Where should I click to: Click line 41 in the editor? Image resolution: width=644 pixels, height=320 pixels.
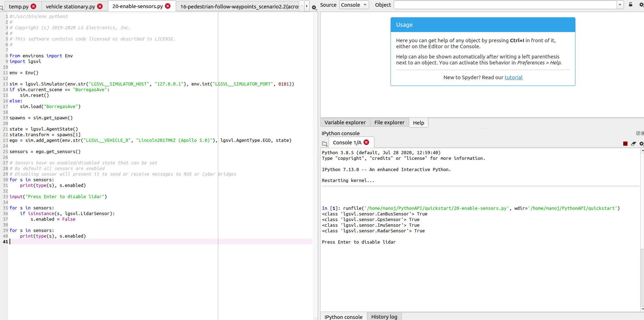click(160, 241)
